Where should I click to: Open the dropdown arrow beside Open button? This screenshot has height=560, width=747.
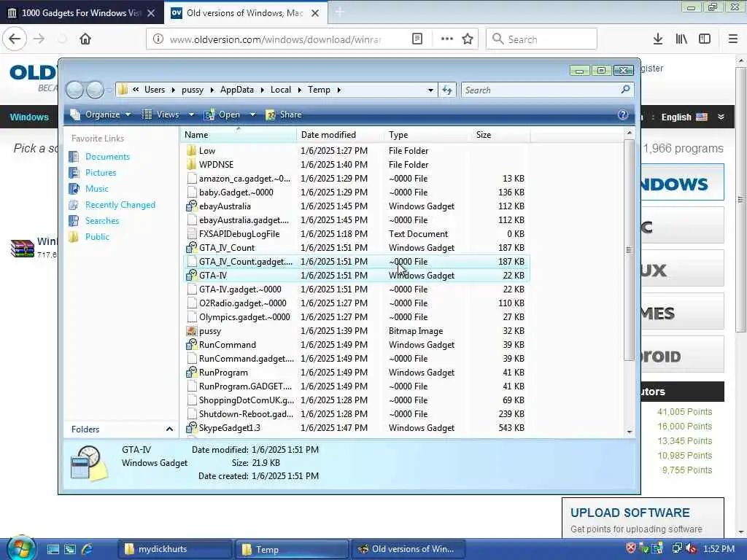253,114
